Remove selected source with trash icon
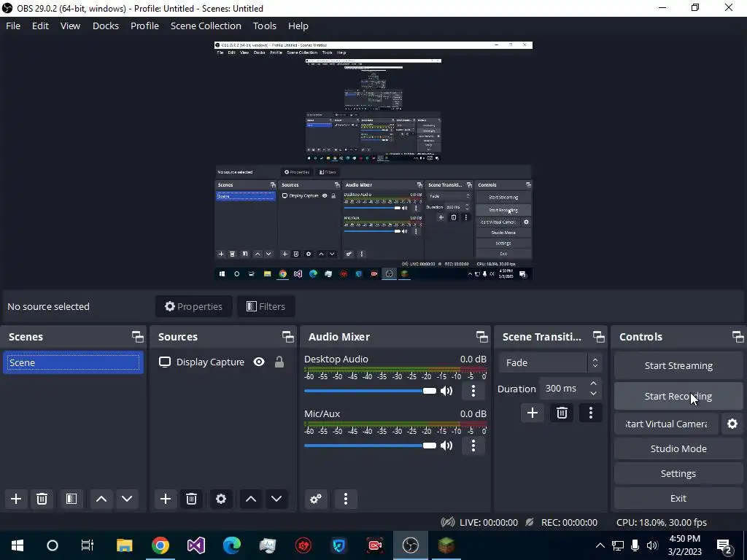747x560 pixels. (192, 499)
